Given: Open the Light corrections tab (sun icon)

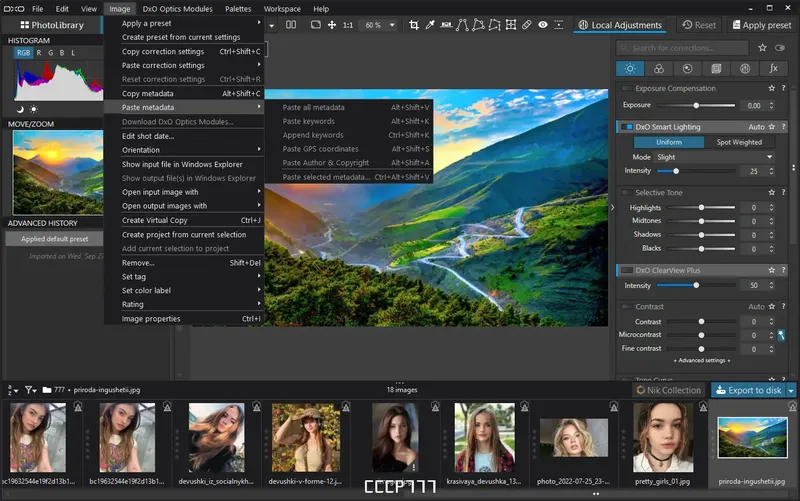Looking at the screenshot, I should click(x=629, y=69).
